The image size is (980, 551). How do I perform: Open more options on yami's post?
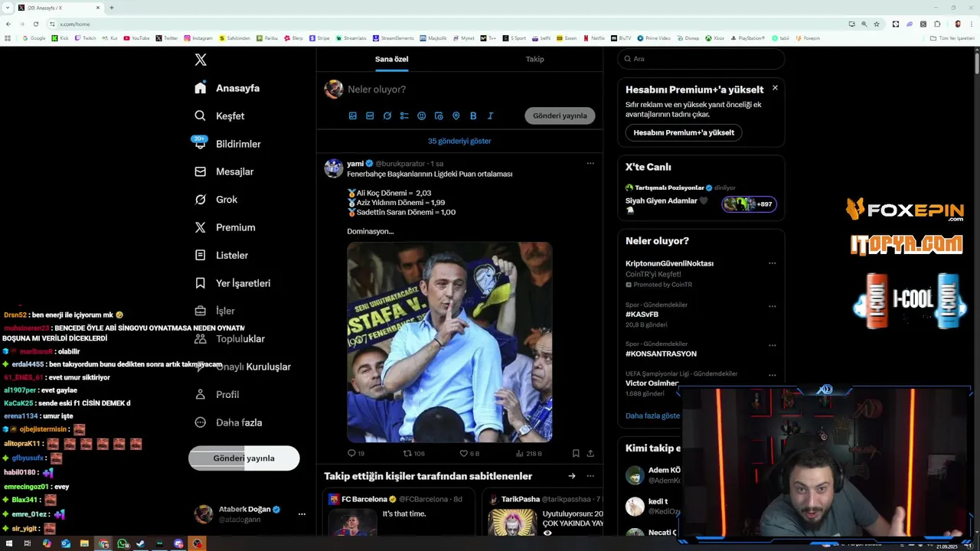point(590,163)
